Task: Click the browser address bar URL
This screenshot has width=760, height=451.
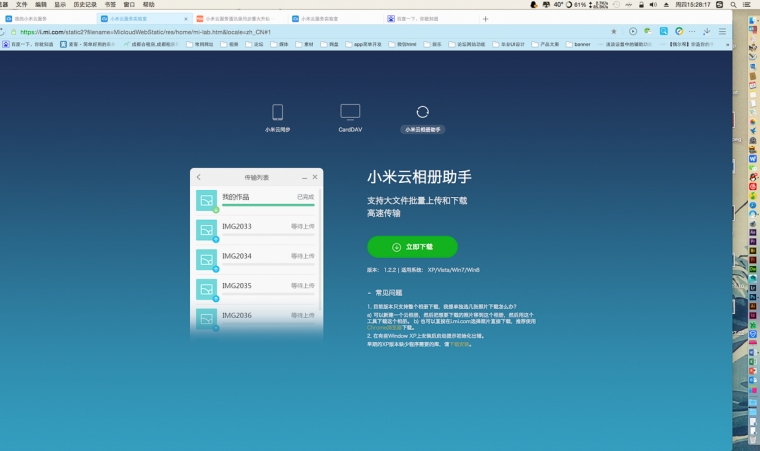Action: click(x=145, y=32)
